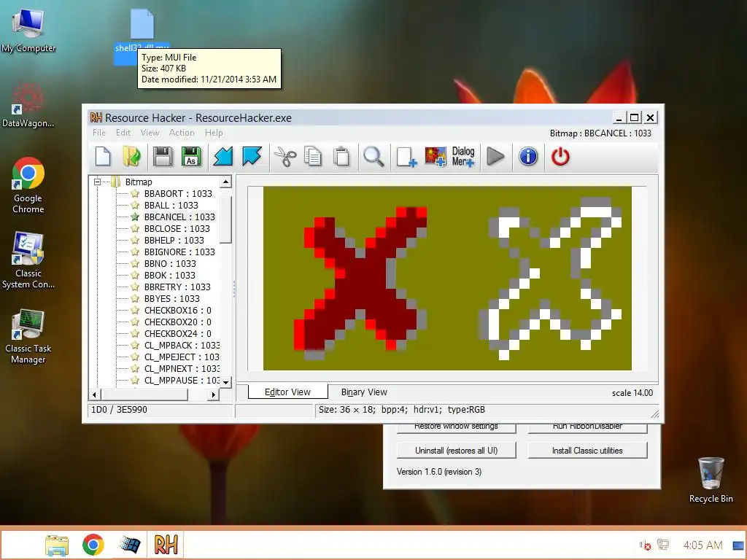Click the BBCANCEL bitmap preview image
This screenshot has width=747, height=560.
(x=447, y=278)
